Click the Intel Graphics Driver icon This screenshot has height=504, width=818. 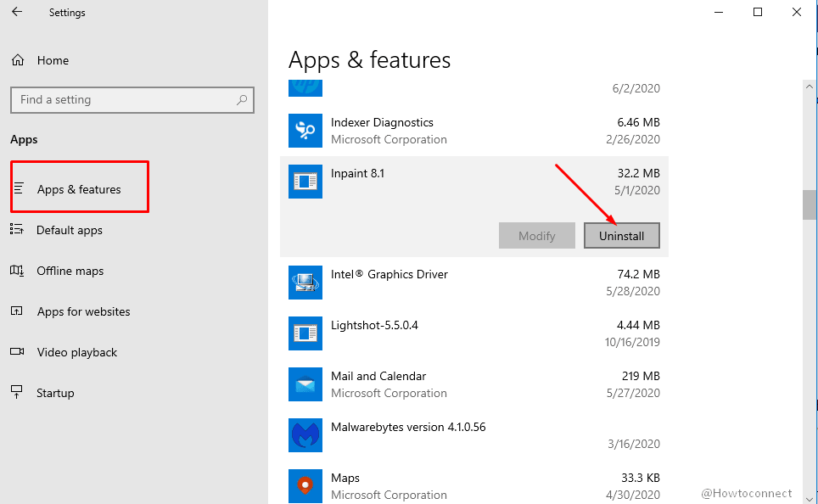coord(305,283)
